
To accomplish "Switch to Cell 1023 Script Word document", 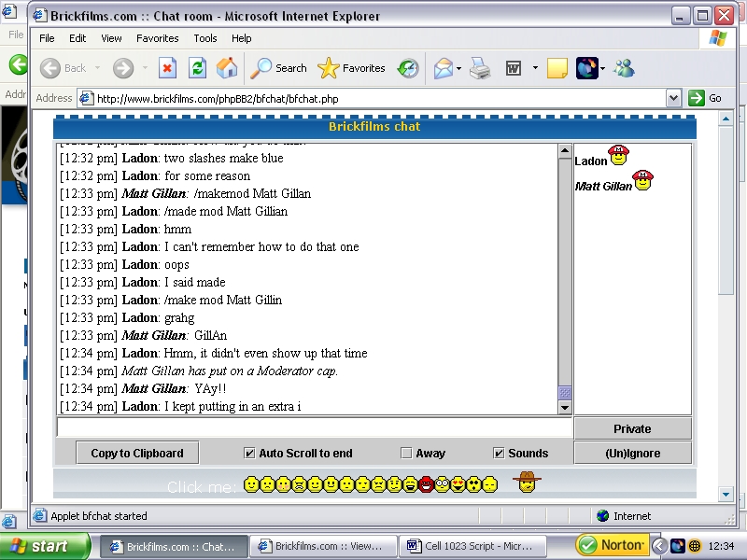I will (x=474, y=546).
